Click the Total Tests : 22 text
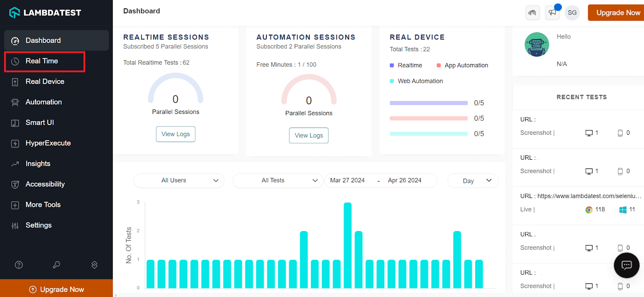This screenshot has height=297, width=644. pos(410,49)
